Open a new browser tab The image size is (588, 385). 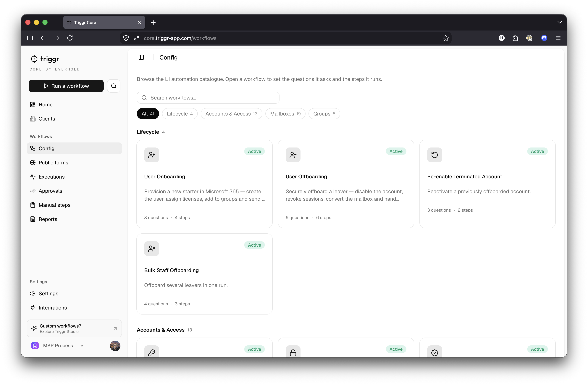(x=153, y=23)
